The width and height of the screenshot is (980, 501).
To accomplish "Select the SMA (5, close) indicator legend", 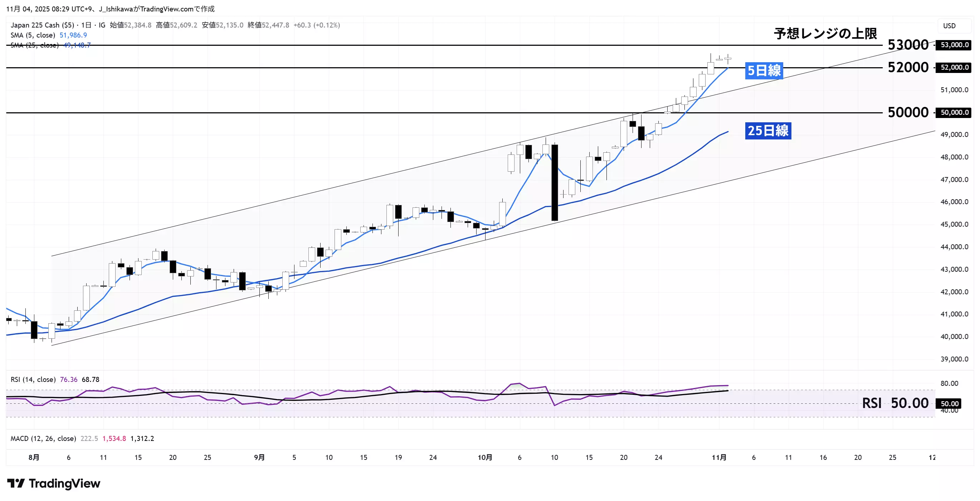I will [33, 35].
